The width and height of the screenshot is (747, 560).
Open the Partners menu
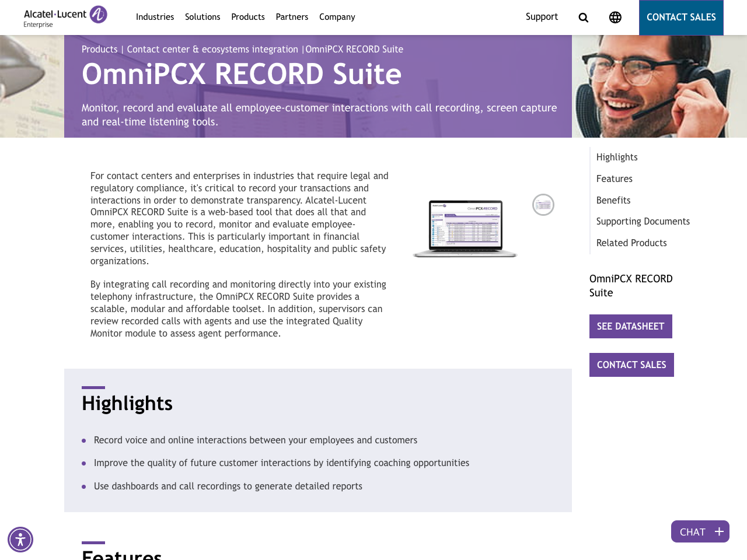click(292, 17)
